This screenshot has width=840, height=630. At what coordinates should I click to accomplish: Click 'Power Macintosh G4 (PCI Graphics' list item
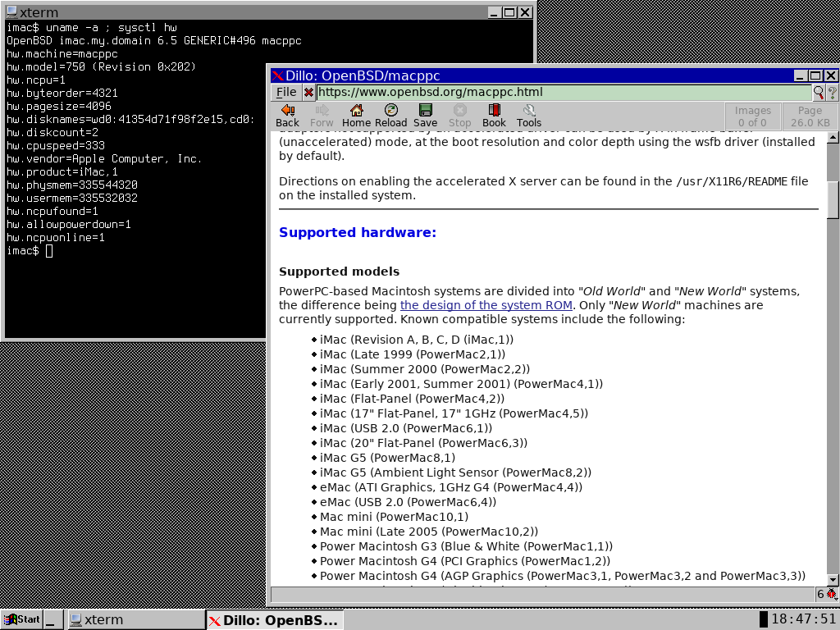tap(465, 561)
